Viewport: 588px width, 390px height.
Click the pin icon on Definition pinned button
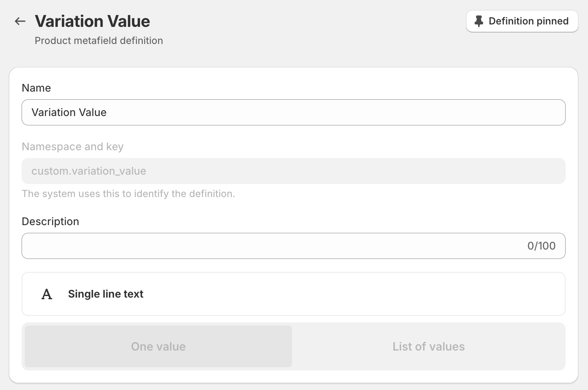click(479, 21)
